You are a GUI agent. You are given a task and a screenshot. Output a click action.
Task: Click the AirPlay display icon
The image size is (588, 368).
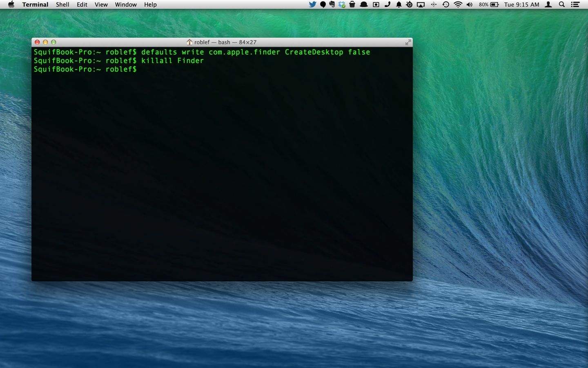(421, 4)
